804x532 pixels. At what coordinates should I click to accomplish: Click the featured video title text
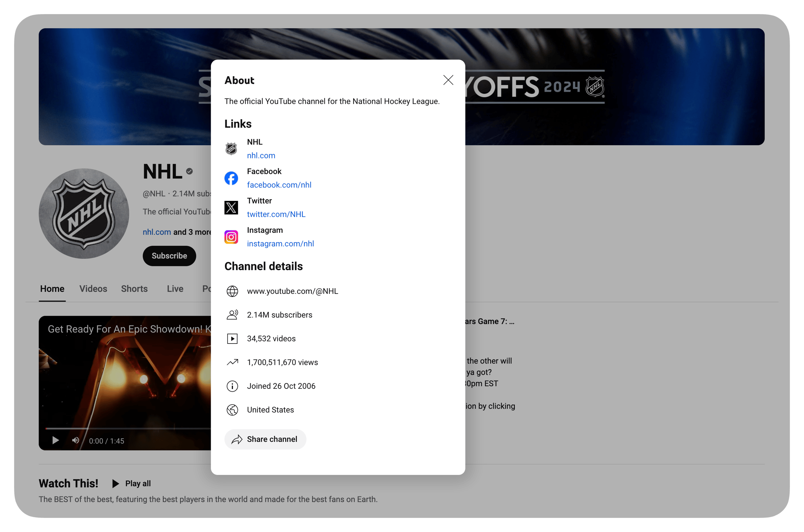129,329
